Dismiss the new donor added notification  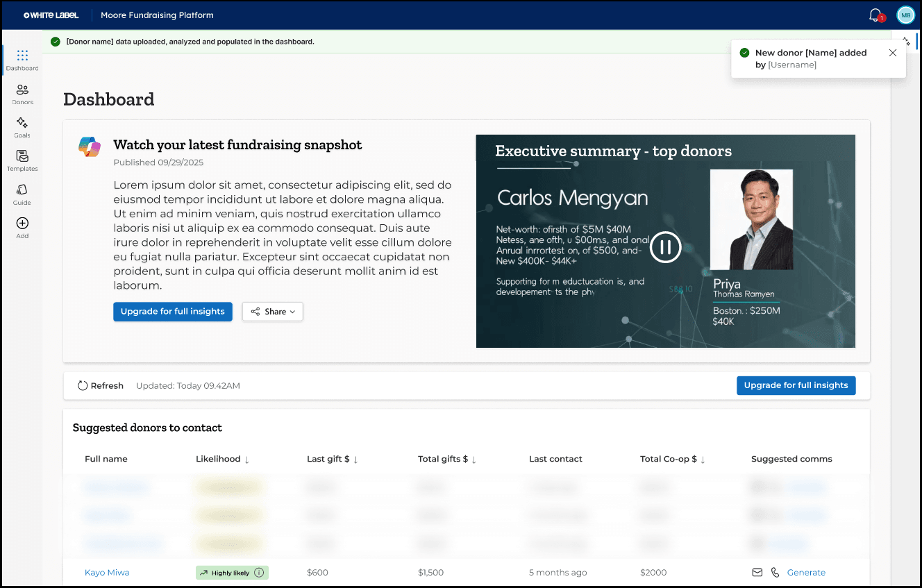pyautogui.click(x=893, y=52)
